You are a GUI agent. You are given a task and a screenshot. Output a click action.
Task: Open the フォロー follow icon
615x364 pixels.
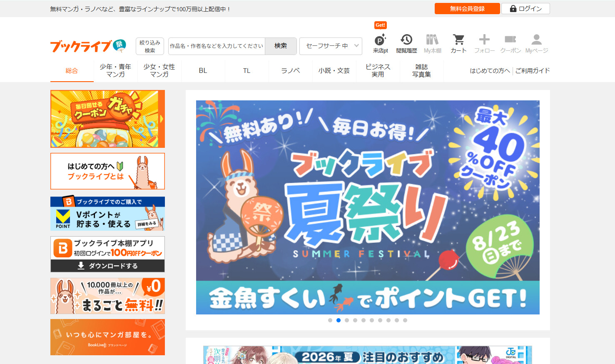click(484, 44)
